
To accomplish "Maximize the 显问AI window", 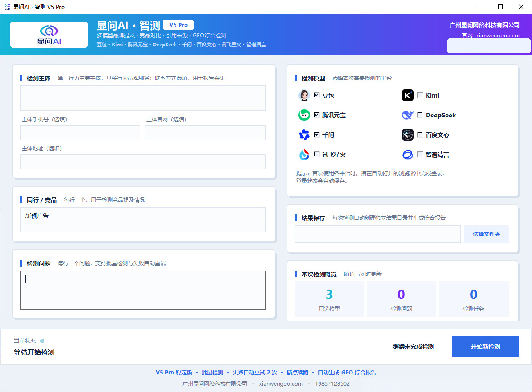I will [x=500, y=7].
